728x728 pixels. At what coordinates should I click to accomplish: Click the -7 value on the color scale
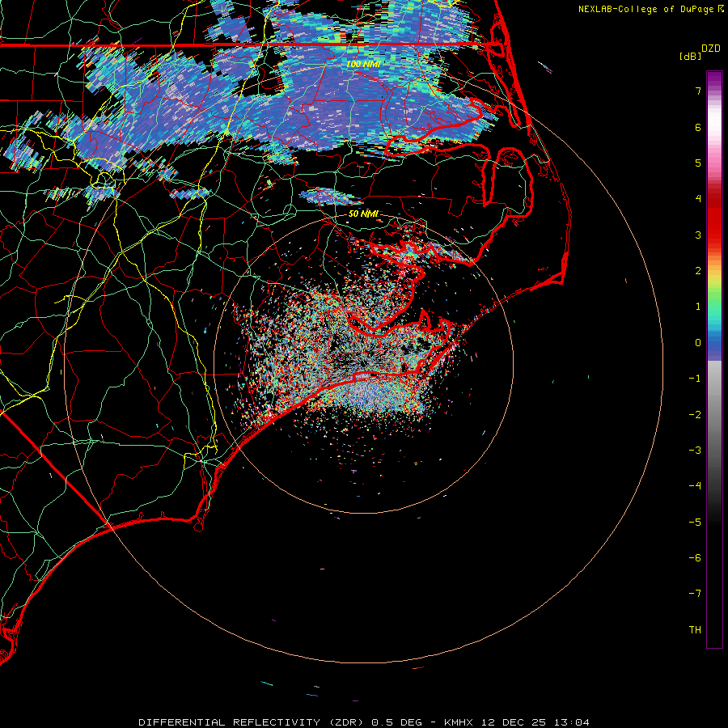click(x=695, y=594)
